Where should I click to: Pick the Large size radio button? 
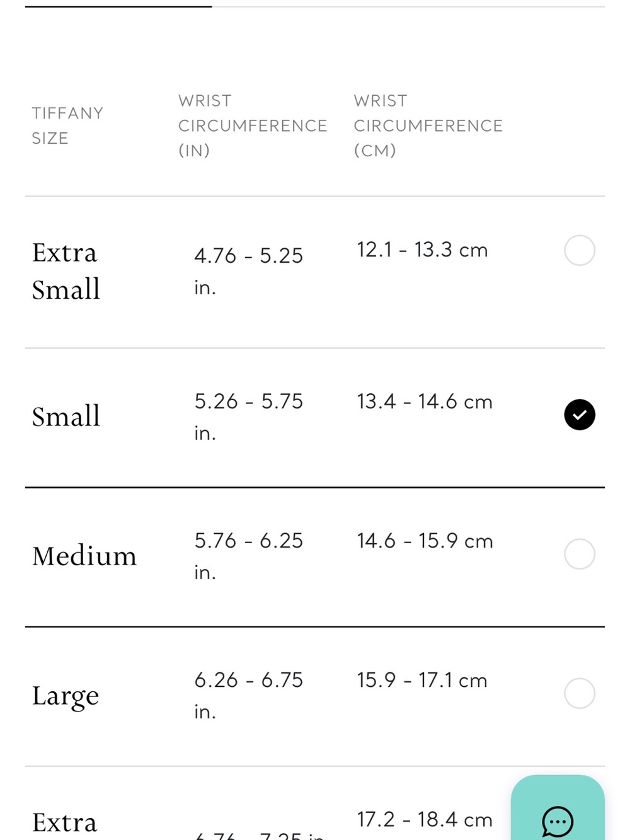tap(580, 693)
